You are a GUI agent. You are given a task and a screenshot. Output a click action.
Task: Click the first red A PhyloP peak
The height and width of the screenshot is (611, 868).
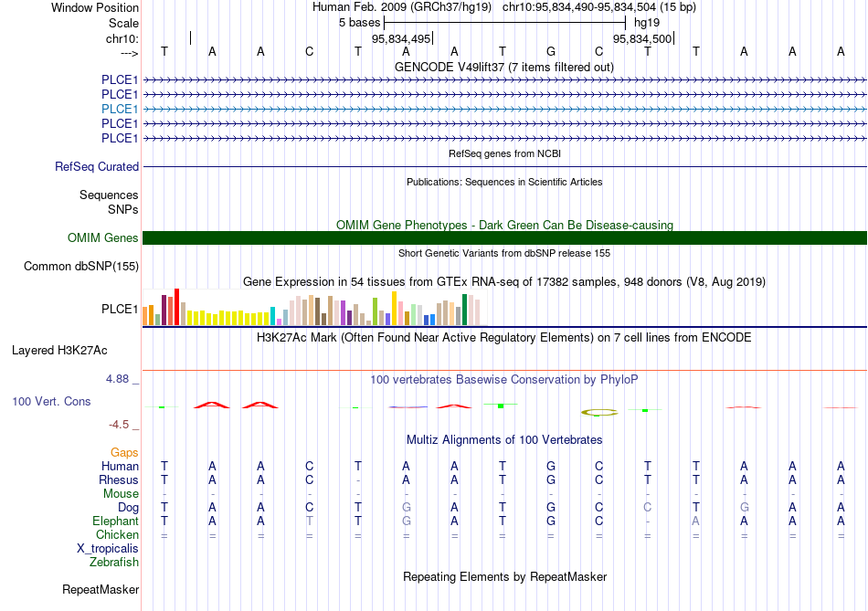[211, 406]
